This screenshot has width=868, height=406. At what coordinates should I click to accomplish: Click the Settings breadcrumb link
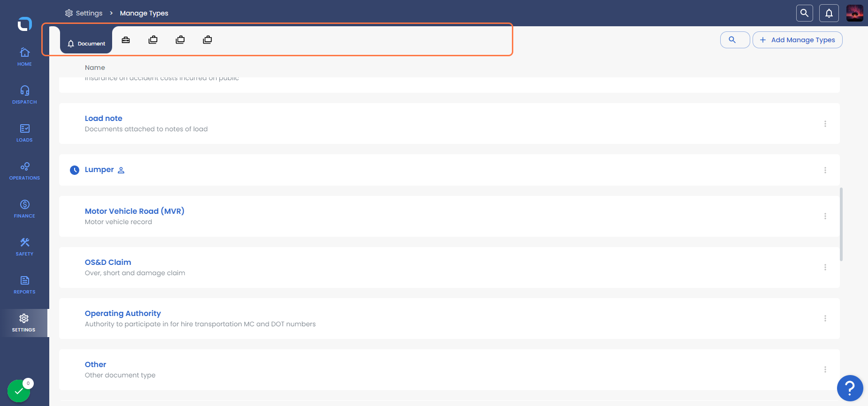point(84,13)
